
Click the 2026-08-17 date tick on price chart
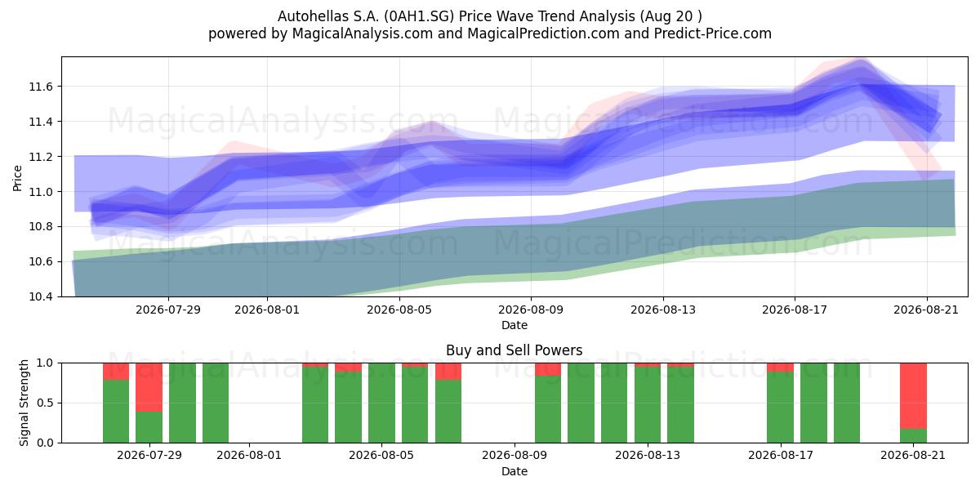[x=795, y=310]
